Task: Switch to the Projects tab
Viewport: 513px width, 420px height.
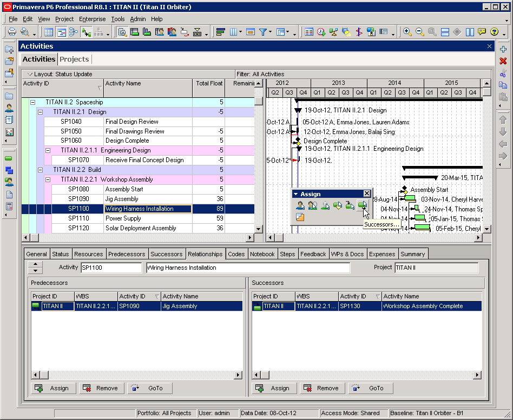Action: [x=74, y=59]
